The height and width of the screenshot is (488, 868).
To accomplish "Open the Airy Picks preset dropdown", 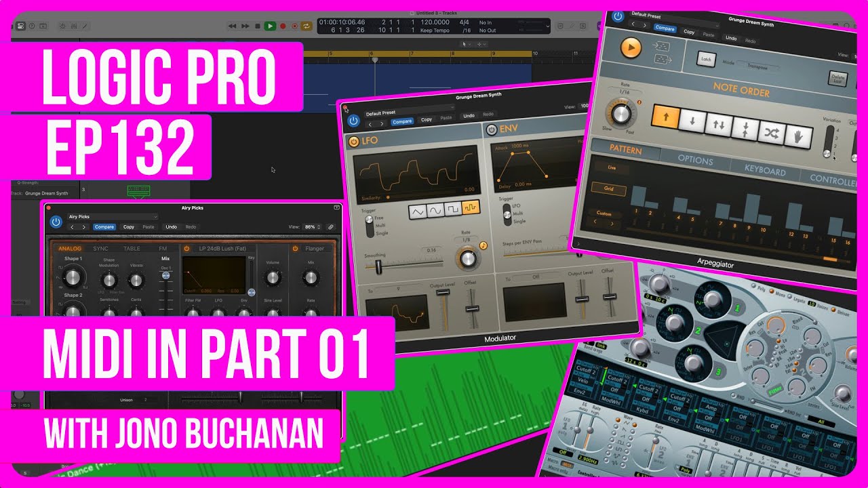I will click(x=113, y=217).
